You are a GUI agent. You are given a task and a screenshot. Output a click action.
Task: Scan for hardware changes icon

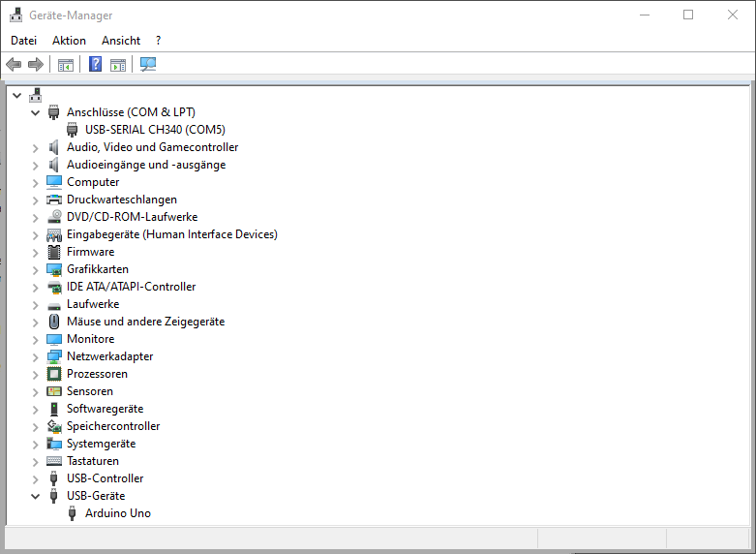148,64
